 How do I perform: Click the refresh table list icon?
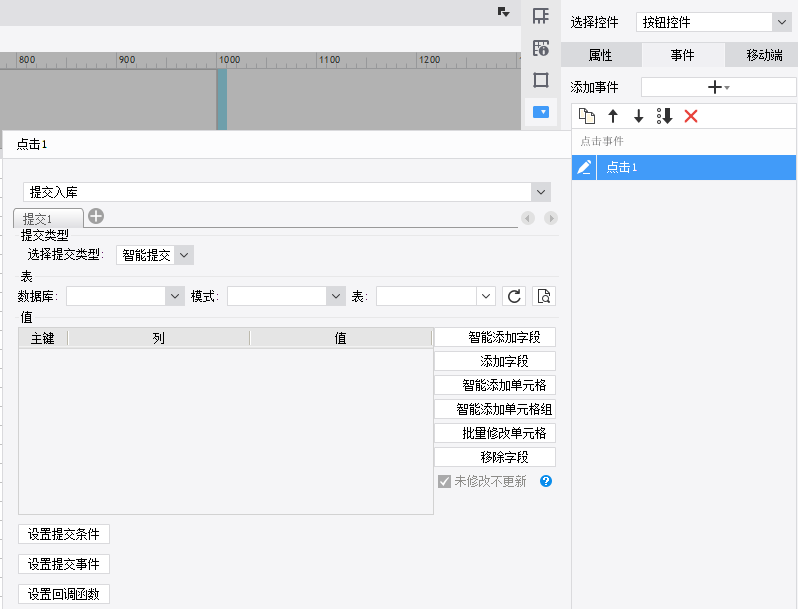click(x=515, y=296)
